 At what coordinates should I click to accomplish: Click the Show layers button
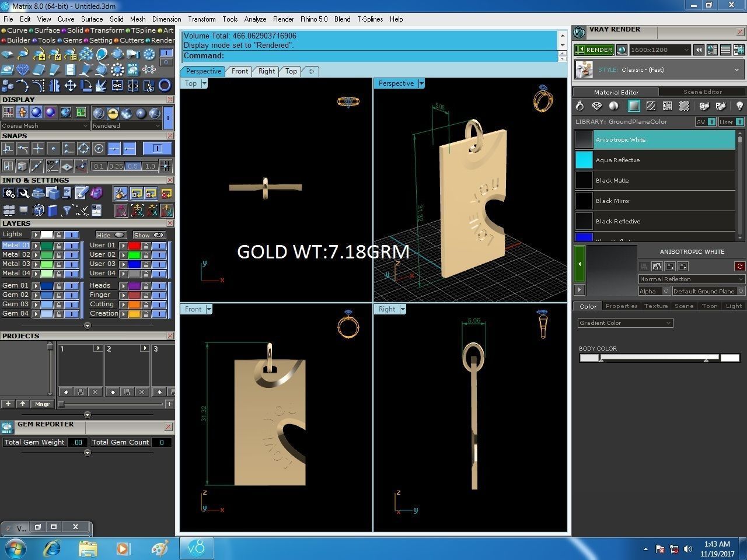pyautogui.click(x=149, y=235)
